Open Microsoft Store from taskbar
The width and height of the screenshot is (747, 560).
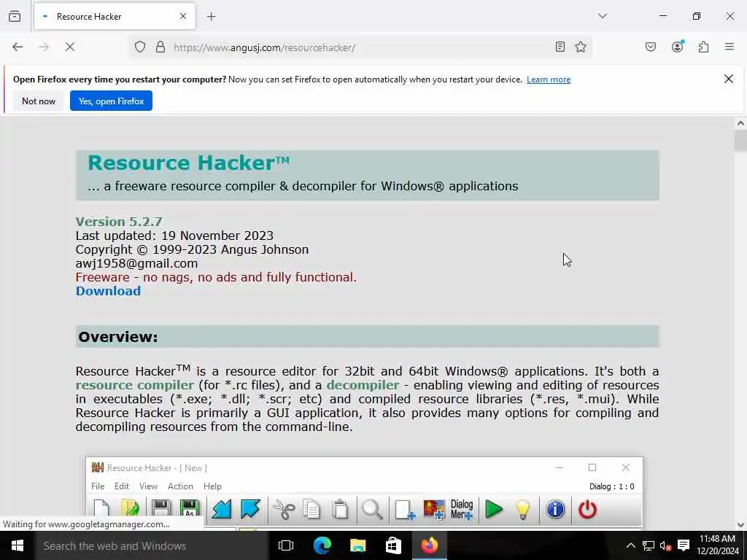click(393, 545)
